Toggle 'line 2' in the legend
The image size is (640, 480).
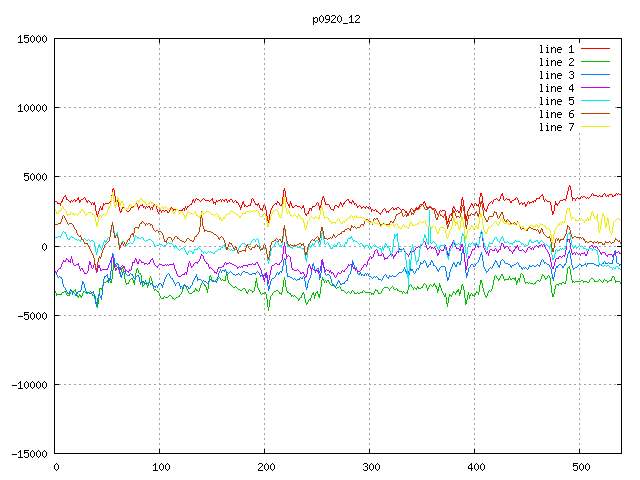(x=557, y=62)
